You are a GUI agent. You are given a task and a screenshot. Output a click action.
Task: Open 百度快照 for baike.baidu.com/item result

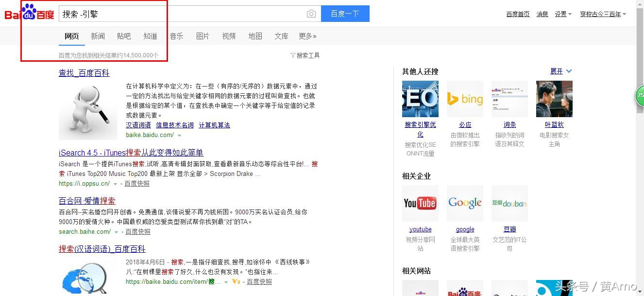(259, 282)
